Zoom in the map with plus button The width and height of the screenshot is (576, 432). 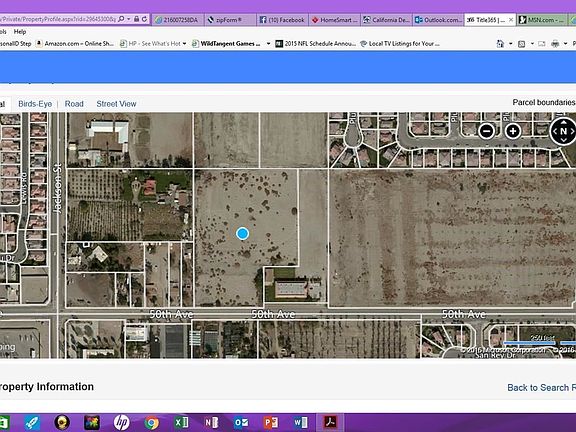click(513, 131)
